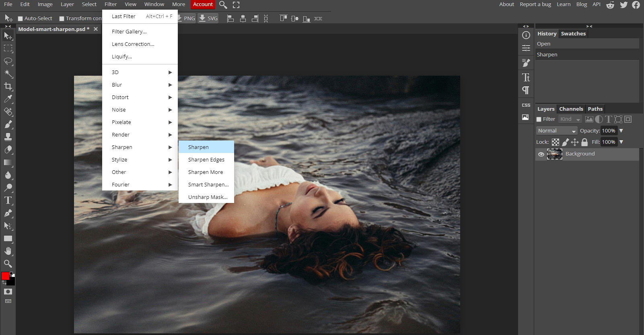Screen dimensions: 644x335
Task: Select the Zoom tool in toolbar
Action: pyautogui.click(x=8, y=264)
